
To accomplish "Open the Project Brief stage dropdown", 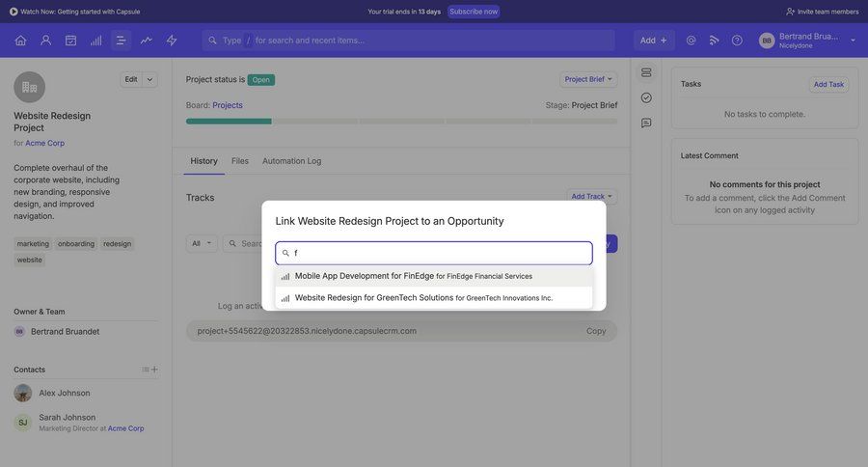I will (588, 79).
